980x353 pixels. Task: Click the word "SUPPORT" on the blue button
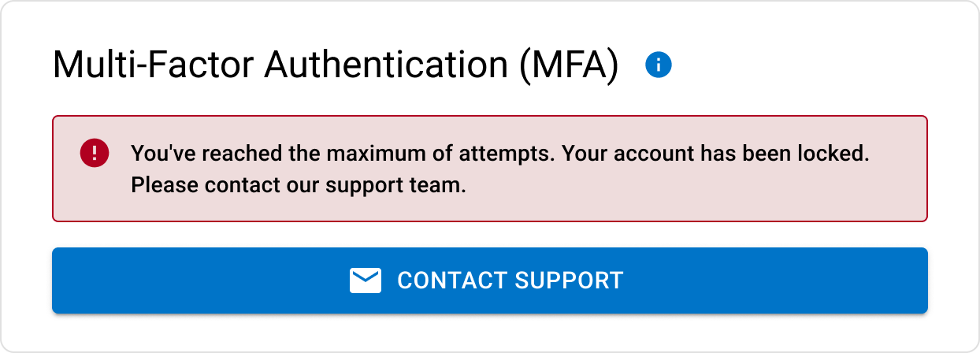click(568, 281)
